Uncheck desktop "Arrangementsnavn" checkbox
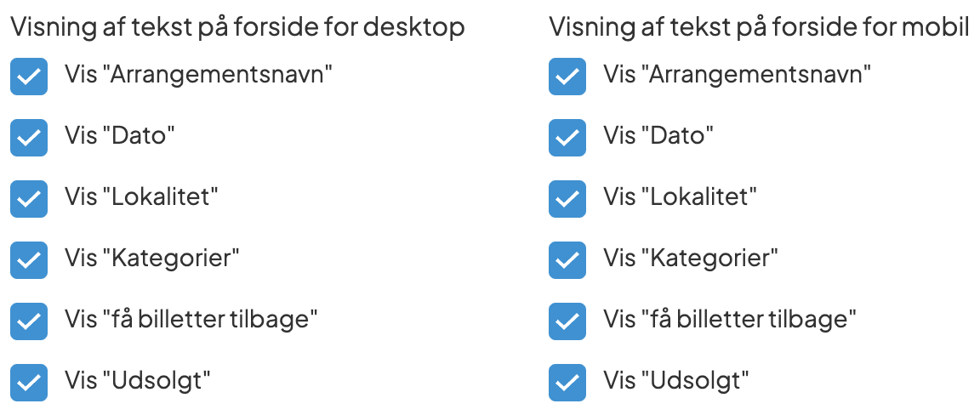 click(x=29, y=77)
